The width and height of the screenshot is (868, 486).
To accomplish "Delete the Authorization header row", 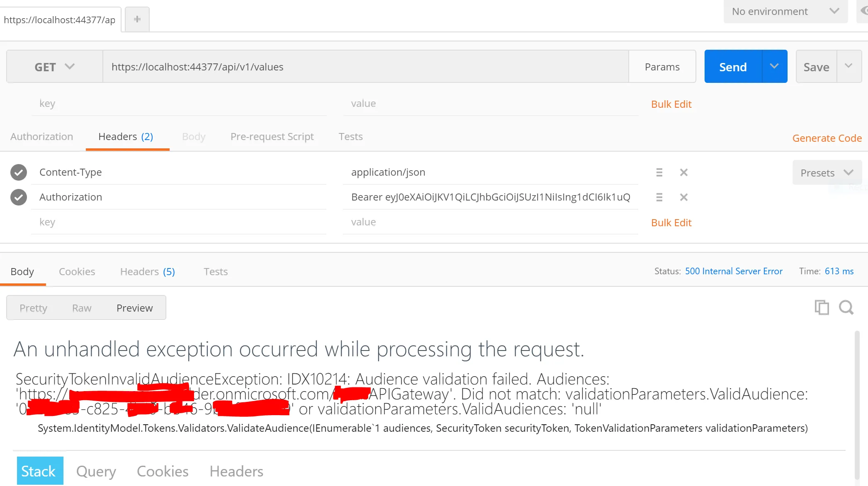I will pyautogui.click(x=684, y=197).
